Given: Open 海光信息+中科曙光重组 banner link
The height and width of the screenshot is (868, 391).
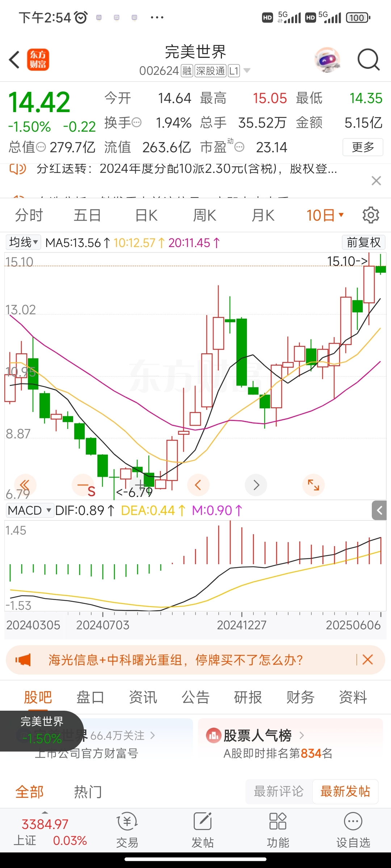Looking at the screenshot, I should tap(176, 660).
